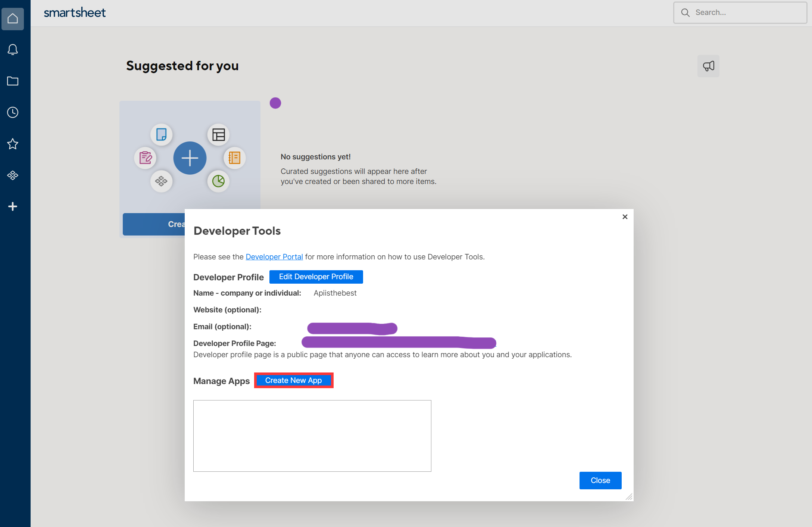Image resolution: width=812 pixels, height=527 pixels.
Task: Click the 'Developer Tools' dialog title
Action: [x=237, y=231]
